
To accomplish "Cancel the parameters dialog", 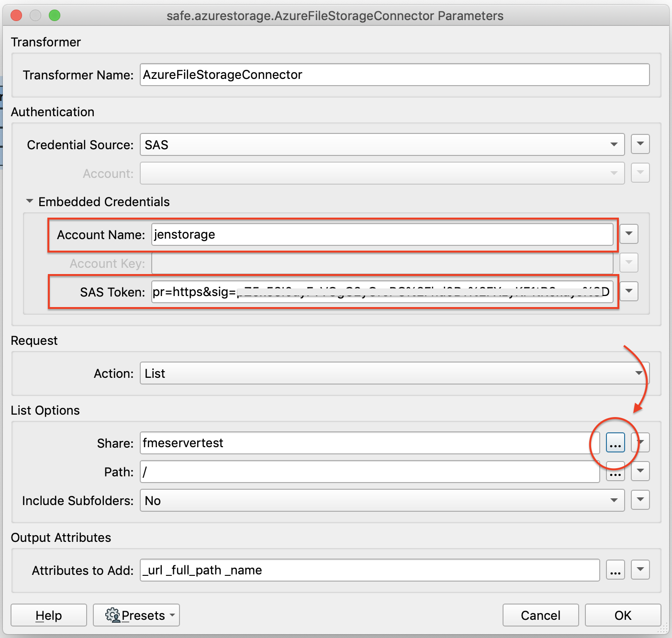I will (x=540, y=615).
